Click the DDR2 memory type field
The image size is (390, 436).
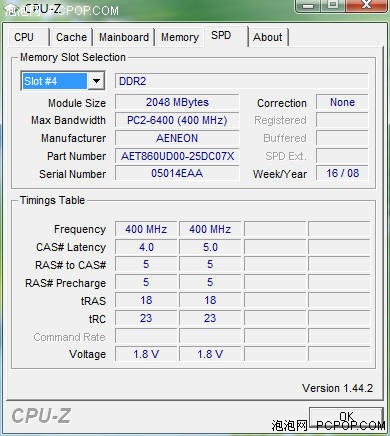242,81
